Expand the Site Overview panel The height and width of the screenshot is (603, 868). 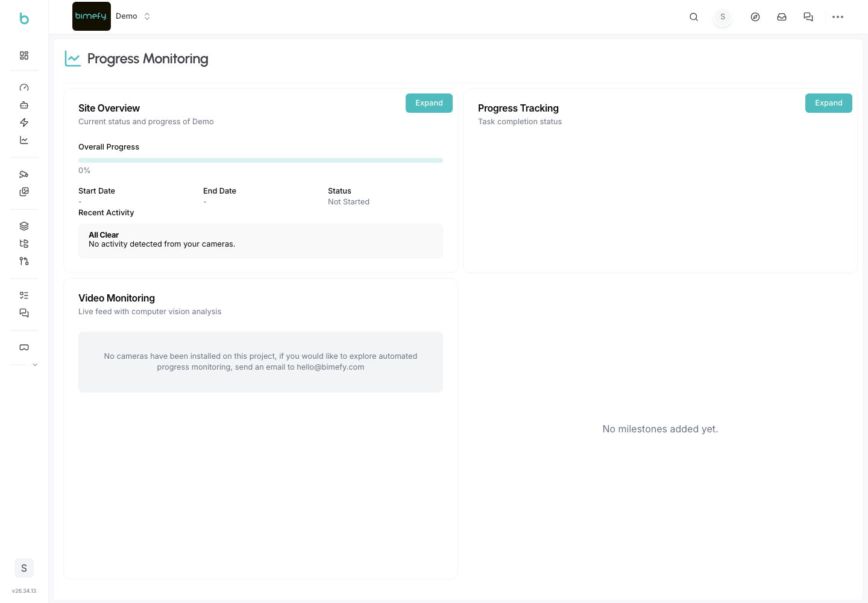pyautogui.click(x=429, y=103)
